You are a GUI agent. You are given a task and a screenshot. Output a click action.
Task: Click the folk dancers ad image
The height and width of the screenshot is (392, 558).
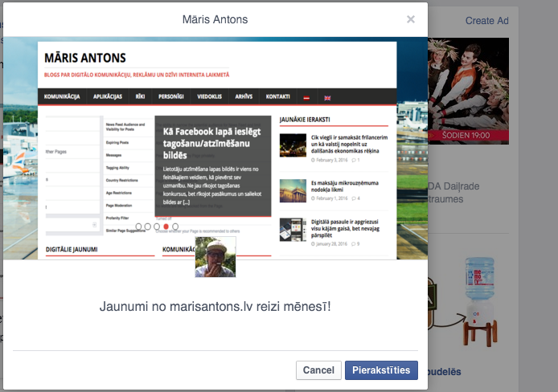point(468,91)
